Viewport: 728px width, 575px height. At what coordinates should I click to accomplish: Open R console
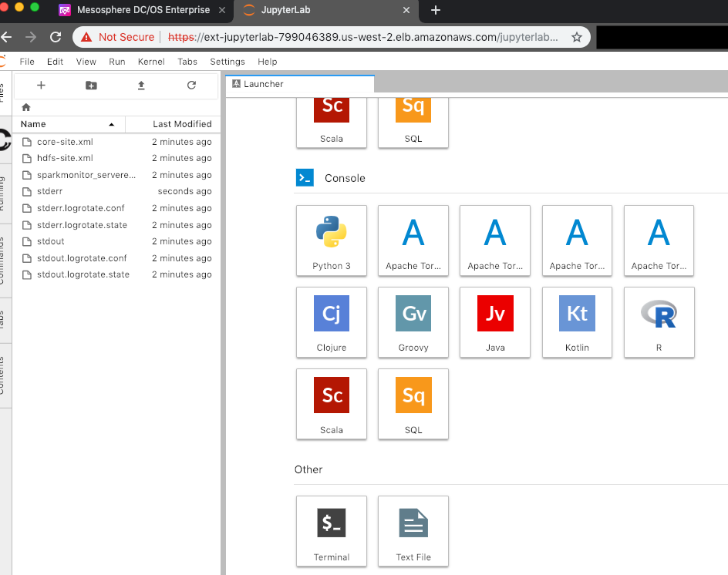659,322
